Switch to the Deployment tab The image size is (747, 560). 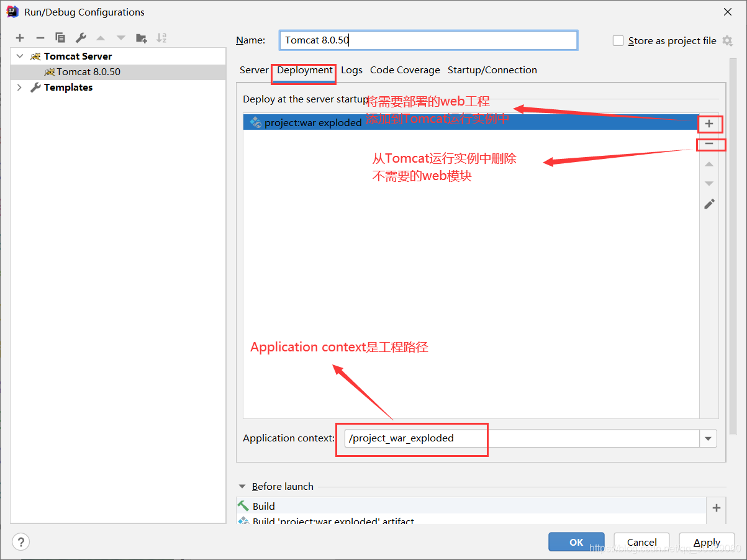pos(305,70)
